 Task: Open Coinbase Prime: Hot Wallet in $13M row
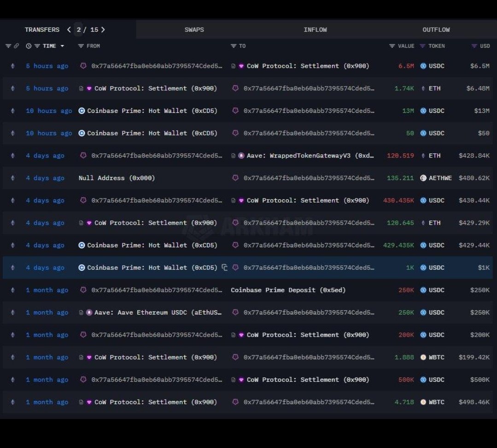(x=152, y=111)
